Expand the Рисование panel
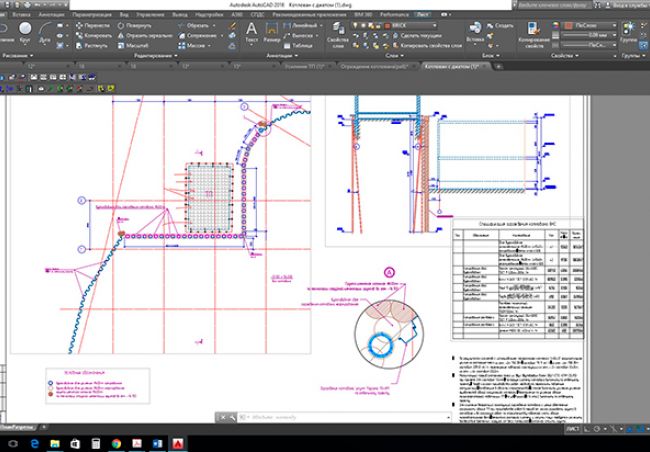The width and height of the screenshot is (650, 452). point(32,55)
